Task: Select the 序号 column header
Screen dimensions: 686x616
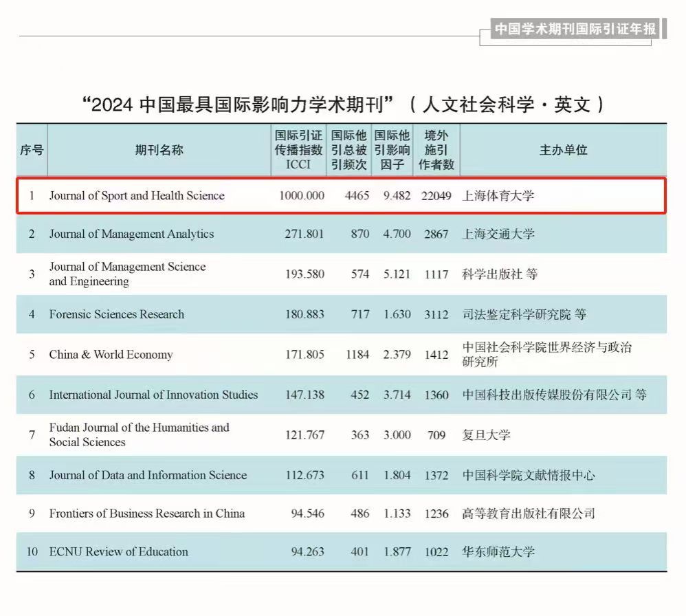Action: coord(32,150)
